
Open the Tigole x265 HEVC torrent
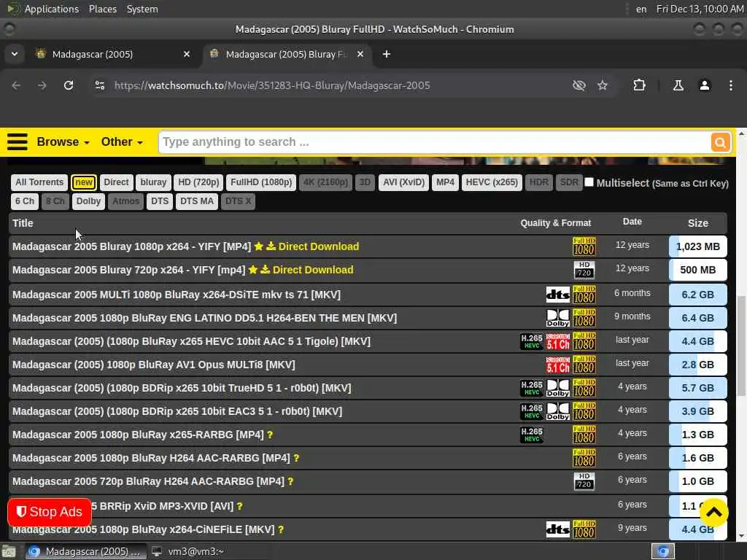point(191,341)
